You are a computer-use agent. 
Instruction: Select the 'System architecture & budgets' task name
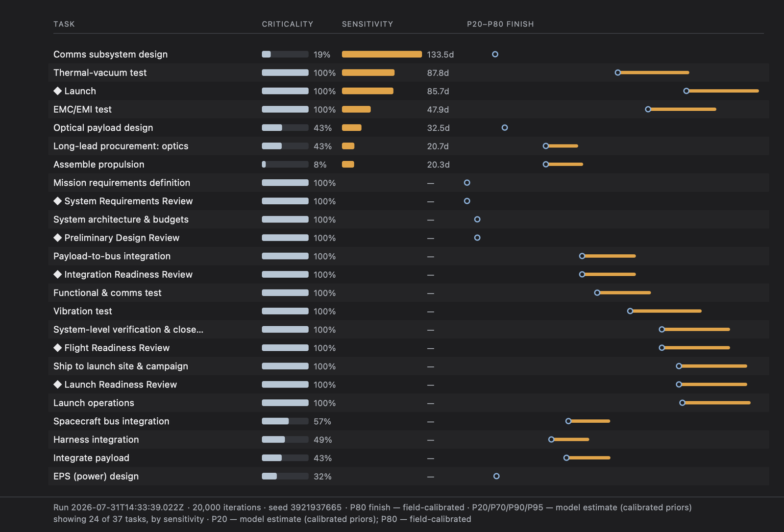(121, 219)
